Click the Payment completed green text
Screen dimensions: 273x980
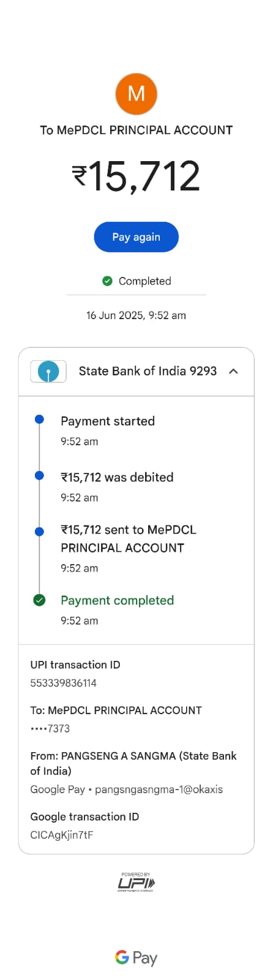pyautogui.click(x=118, y=600)
